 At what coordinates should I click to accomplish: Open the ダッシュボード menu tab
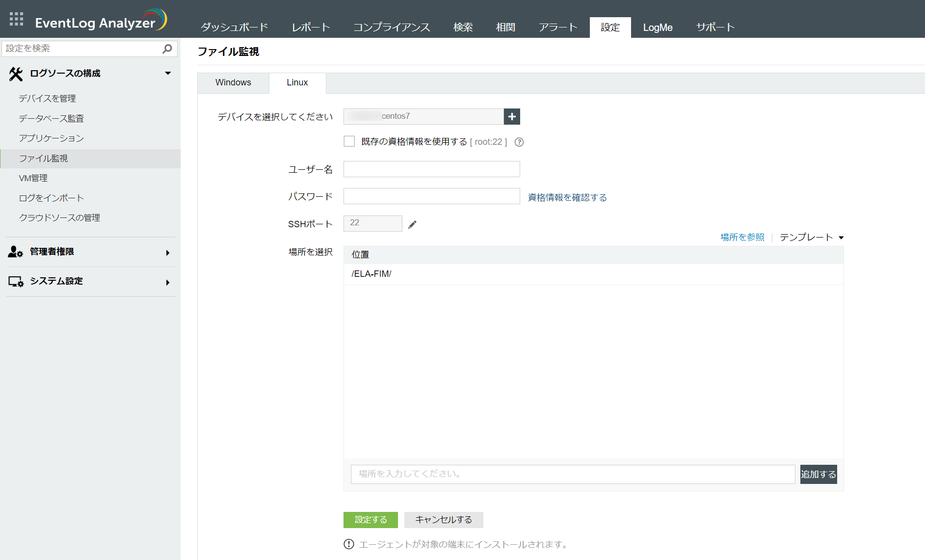pos(234,27)
